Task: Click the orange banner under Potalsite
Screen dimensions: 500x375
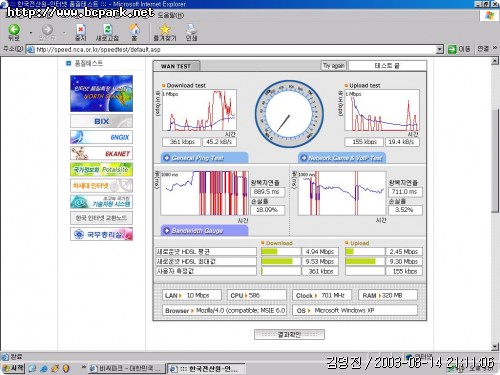Action: click(101, 185)
